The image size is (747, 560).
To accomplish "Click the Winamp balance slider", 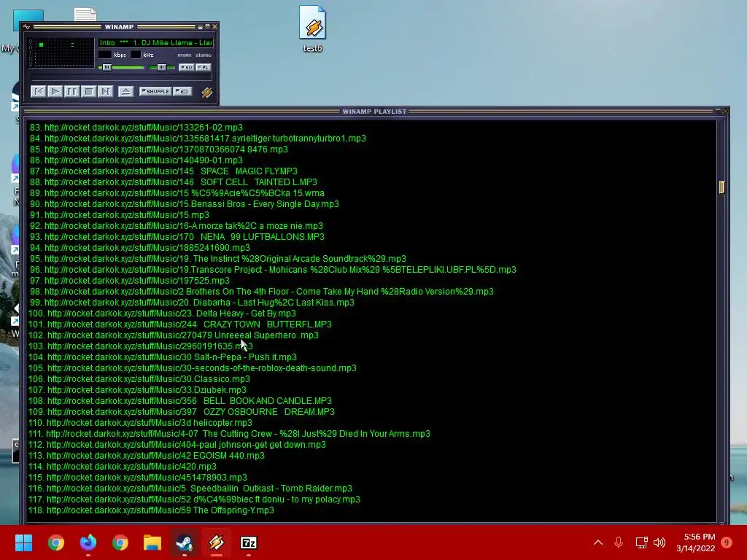I will tap(162, 67).
